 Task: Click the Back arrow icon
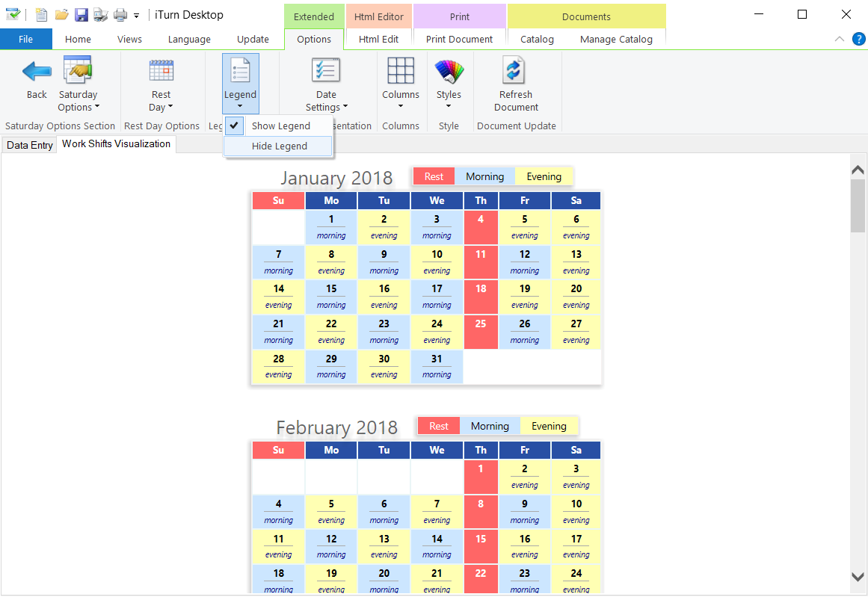(37, 72)
